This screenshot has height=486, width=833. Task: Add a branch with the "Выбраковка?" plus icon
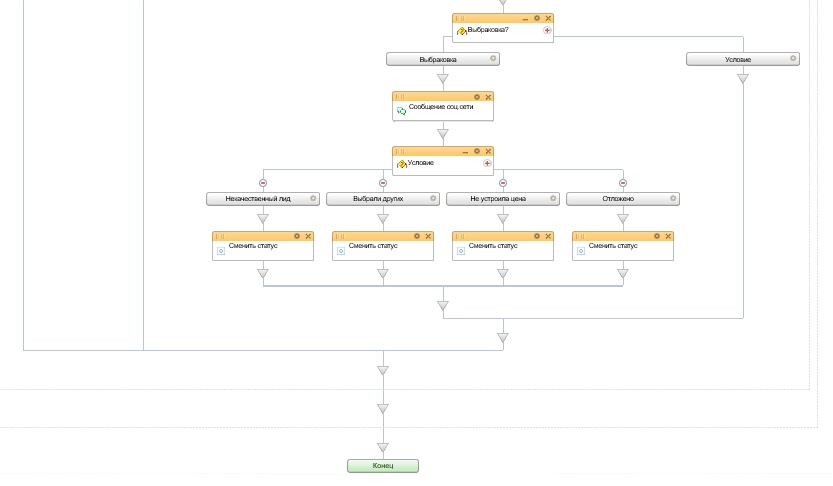tap(547, 31)
